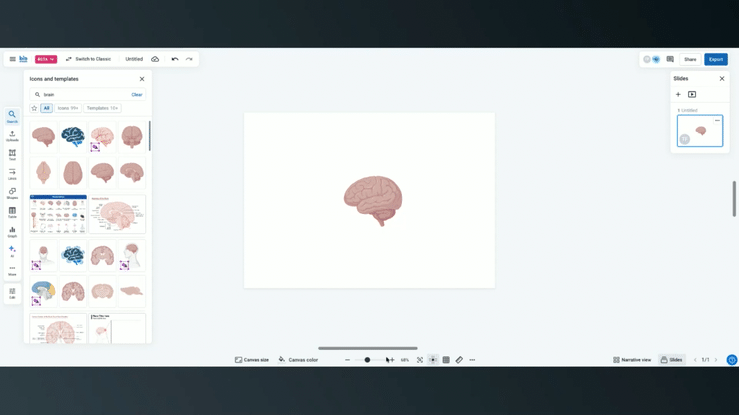This screenshot has width=739, height=415.
Task: Start slideshow with the play icon
Action: 692,94
